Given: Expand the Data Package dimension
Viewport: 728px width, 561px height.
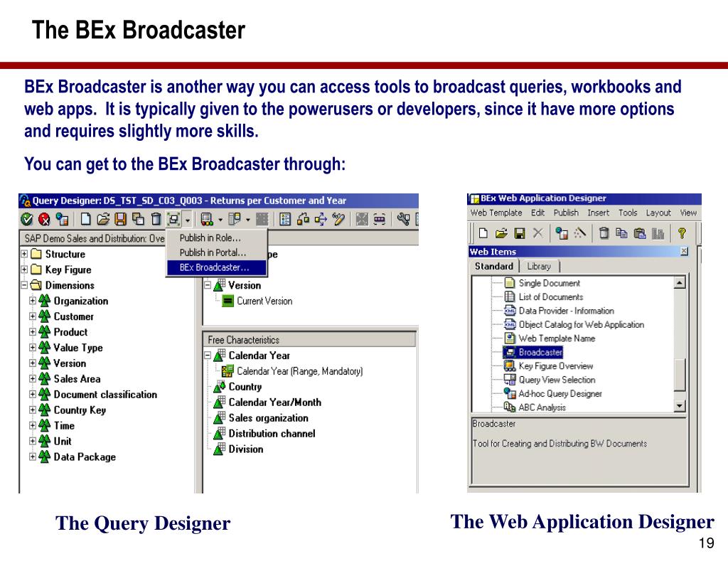Looking at the screenshot, I should pyautogui.click(x=33, y=456).
